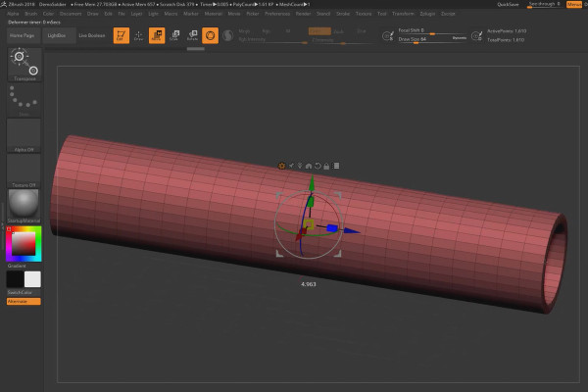
Task: Open the Transpose brush thumbnail
Action: [x=24, y=65]
